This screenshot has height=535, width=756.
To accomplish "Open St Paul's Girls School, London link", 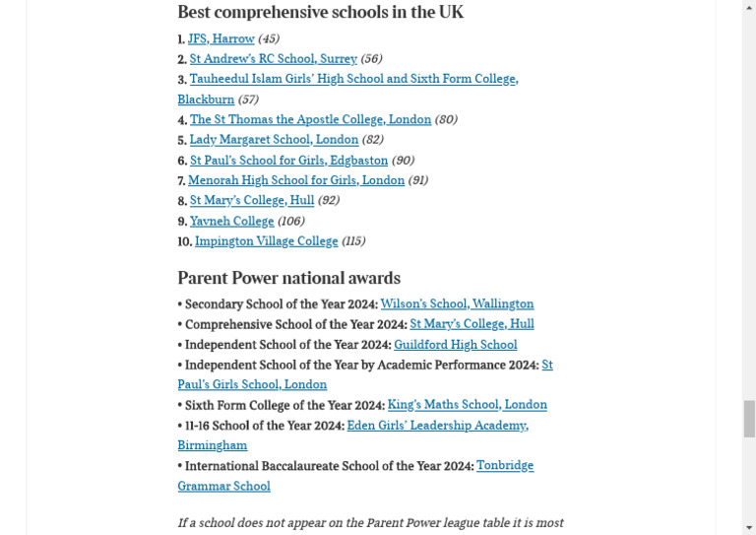I will pyautogui.click(x=252, y=384).
